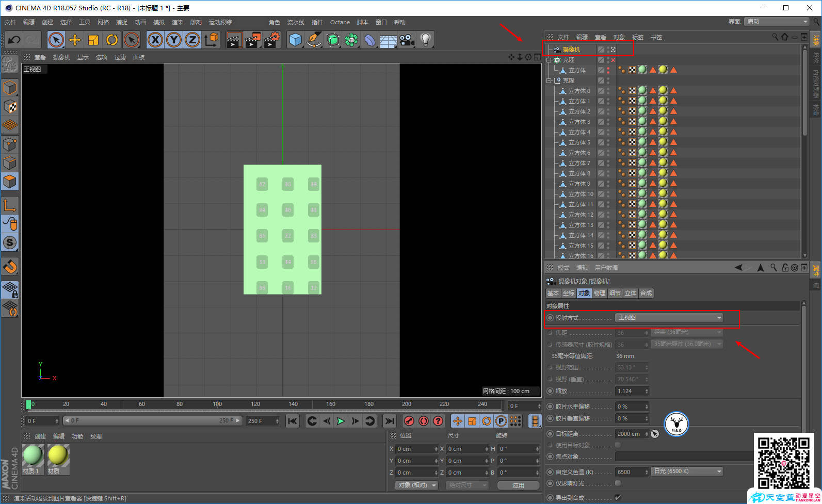This screenshot has width=822, height=504.
Task: Select Texture mode icon in left palette
Action: point(10,107)
